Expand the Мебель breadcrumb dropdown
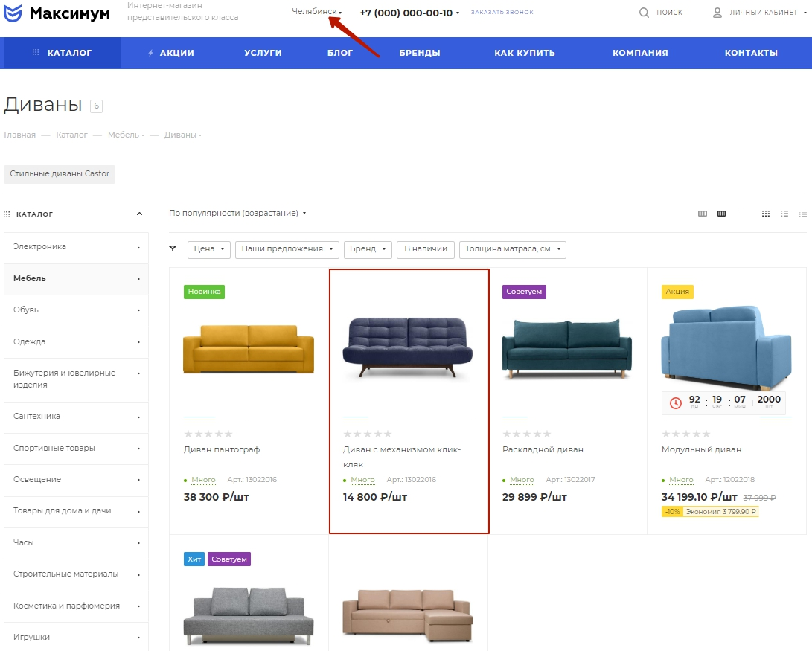The image size is (812, 651). tap(143, 135)
